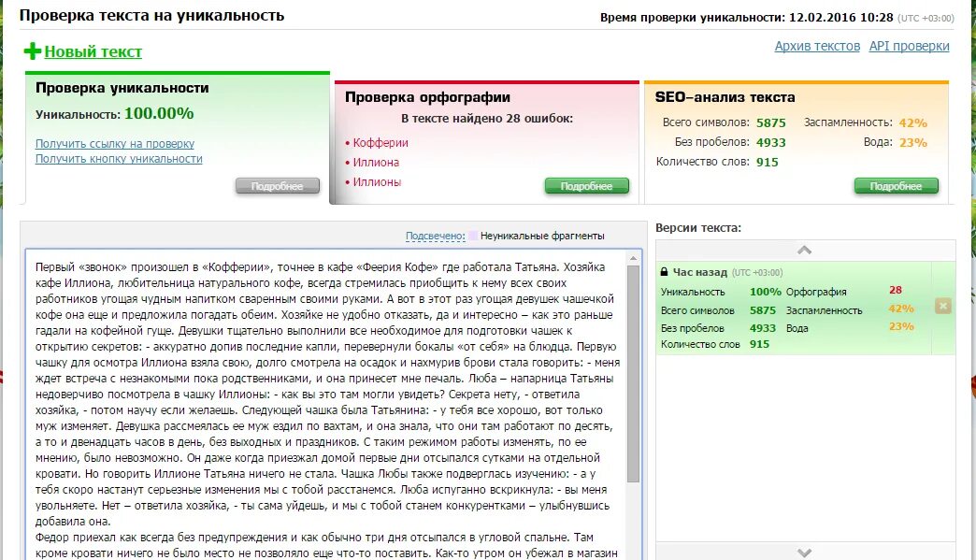
Task: Click Версии текста heading
Action: tap(697, 228)
